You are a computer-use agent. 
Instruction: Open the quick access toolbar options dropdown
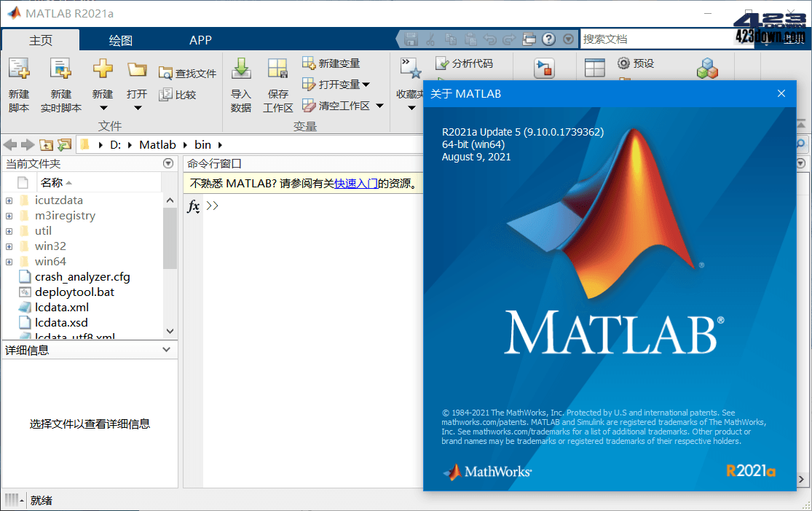(x=569, y=39)
